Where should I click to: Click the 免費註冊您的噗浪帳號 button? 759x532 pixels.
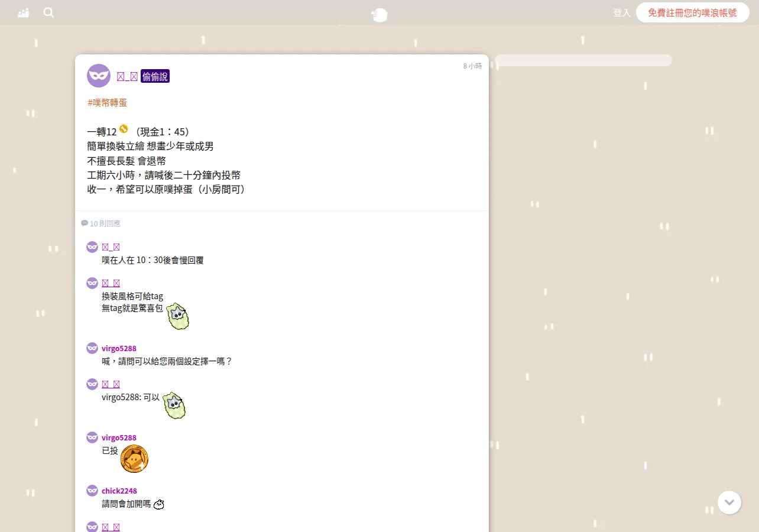tap(693, 12)
